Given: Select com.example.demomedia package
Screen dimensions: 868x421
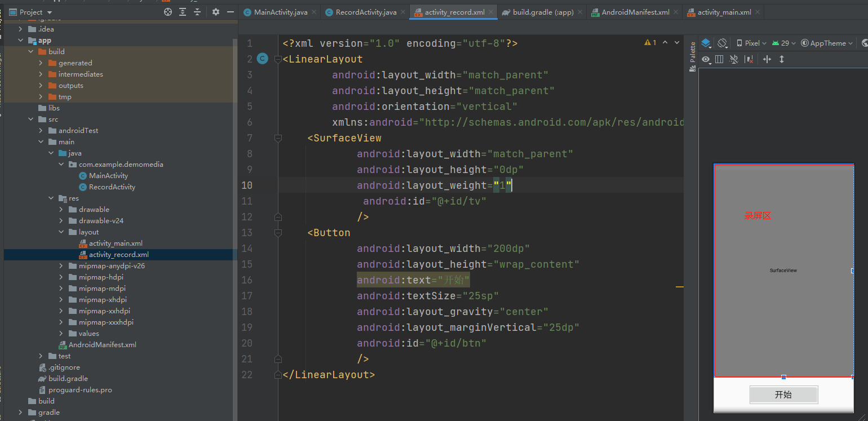Looking at the screenshot, I should pos(116,165).
